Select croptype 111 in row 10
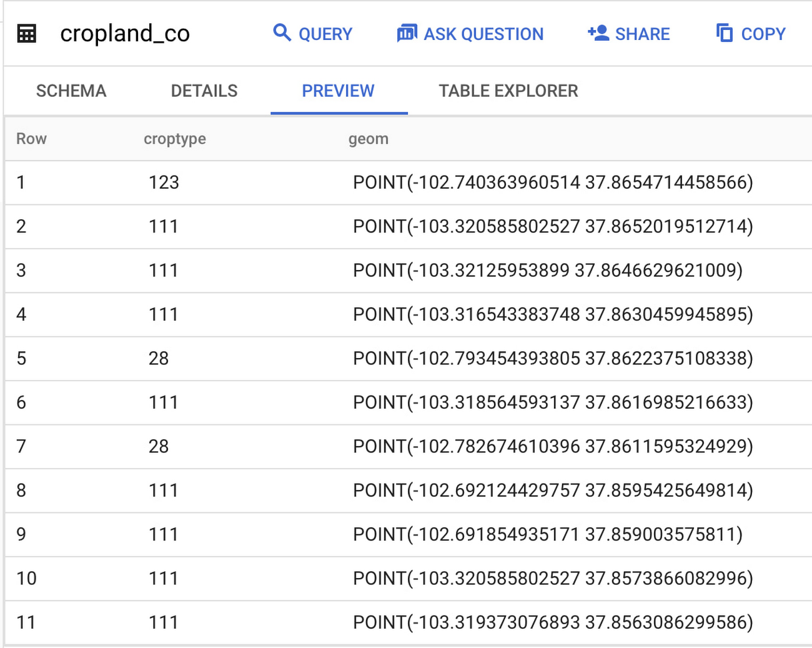This screenshot has height=648, width=812. pyautogui.click(x=164, y=579)
